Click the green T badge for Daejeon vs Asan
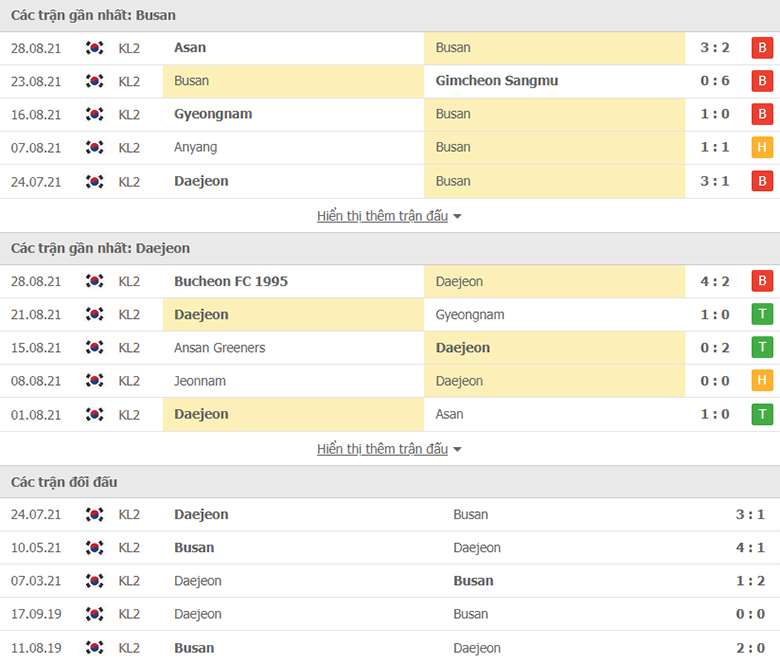The width and height of the screenshot is (780, 664). (762, 414)
